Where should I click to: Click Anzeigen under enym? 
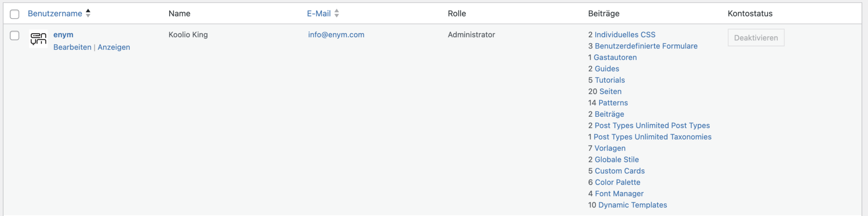point(114,47)
